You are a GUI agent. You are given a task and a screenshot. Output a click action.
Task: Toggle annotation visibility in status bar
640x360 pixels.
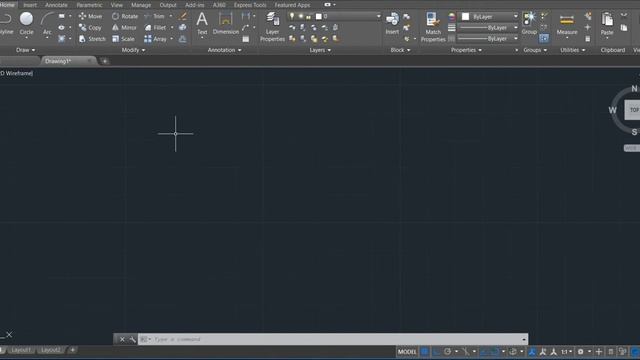click(532, 351)
